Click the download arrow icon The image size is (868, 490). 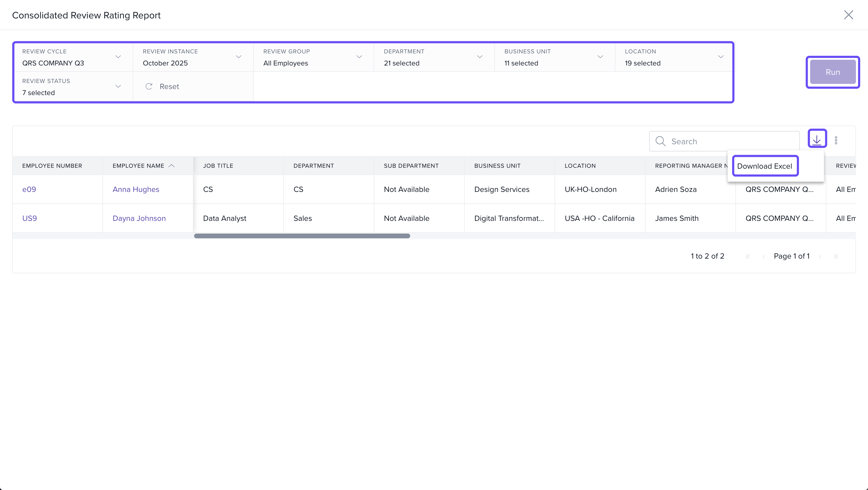click(x=817, y=140)
